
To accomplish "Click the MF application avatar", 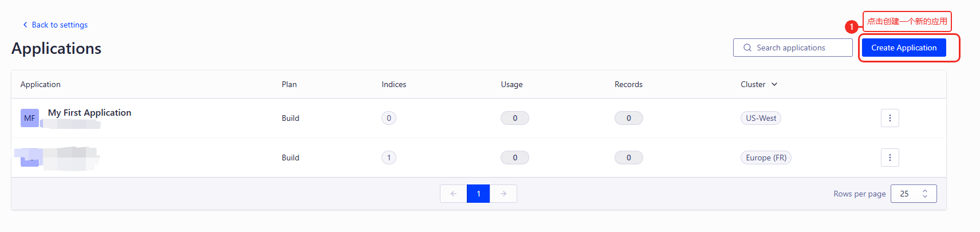I will coord(30,118).
